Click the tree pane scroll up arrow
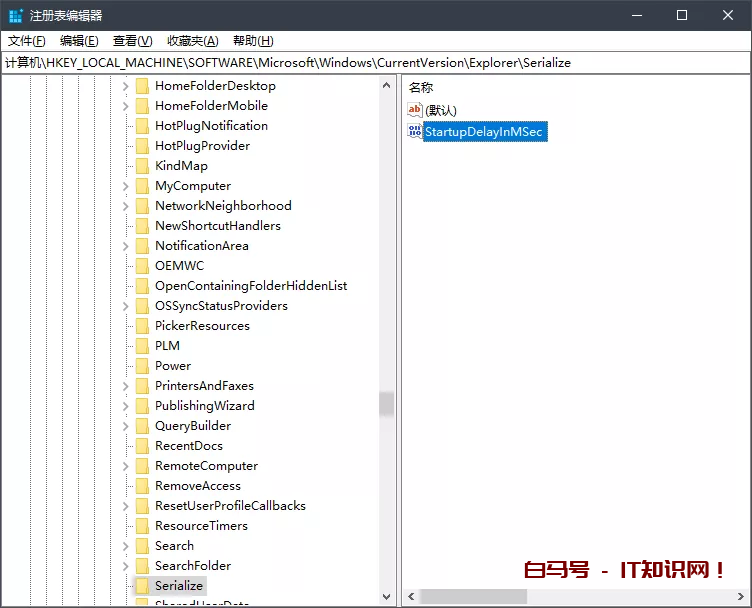This screenshot has height=608, width=752. tap(387, 86)
